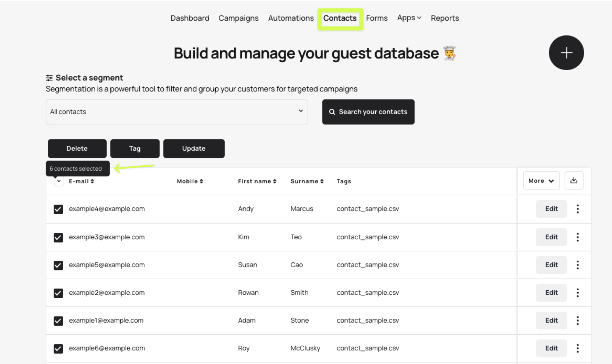The width and height of the screenshot is (612, 364).
Task: Edit contact Adam Stone
Action: [551, 321]
